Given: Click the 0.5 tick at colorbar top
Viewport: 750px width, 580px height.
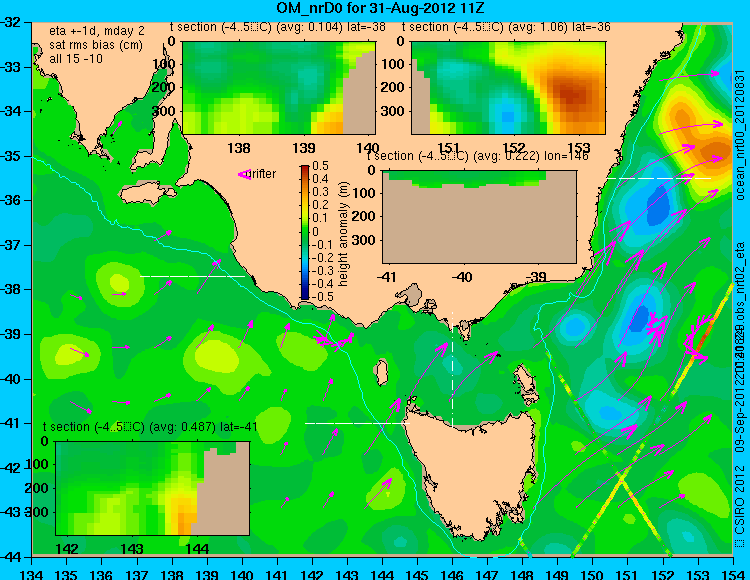Looking at the screenshot, I should 320,166.
